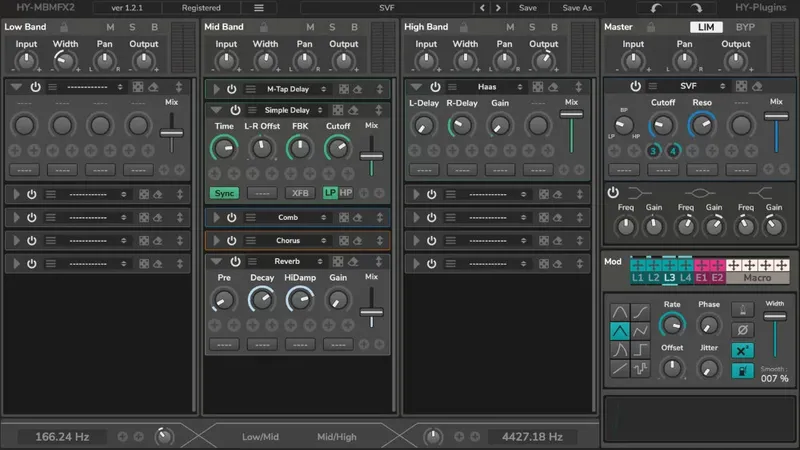Open the Haas effect type dropdown
The height and width of the screenshot is (450, 800).
(487, 87)
